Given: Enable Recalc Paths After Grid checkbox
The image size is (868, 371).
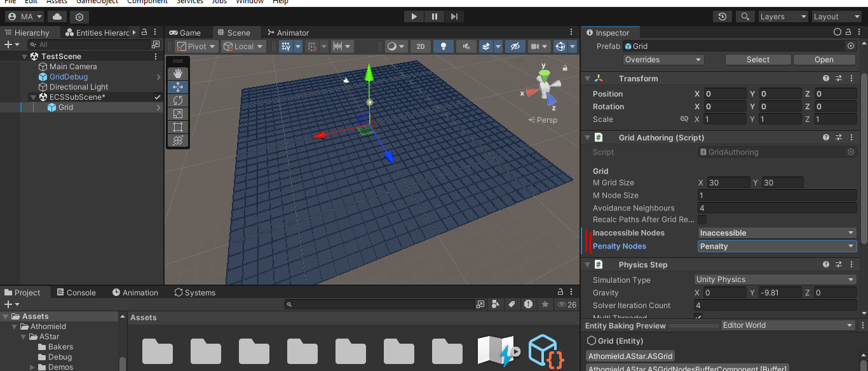Looking at the screenshot, I should point(702,220).
